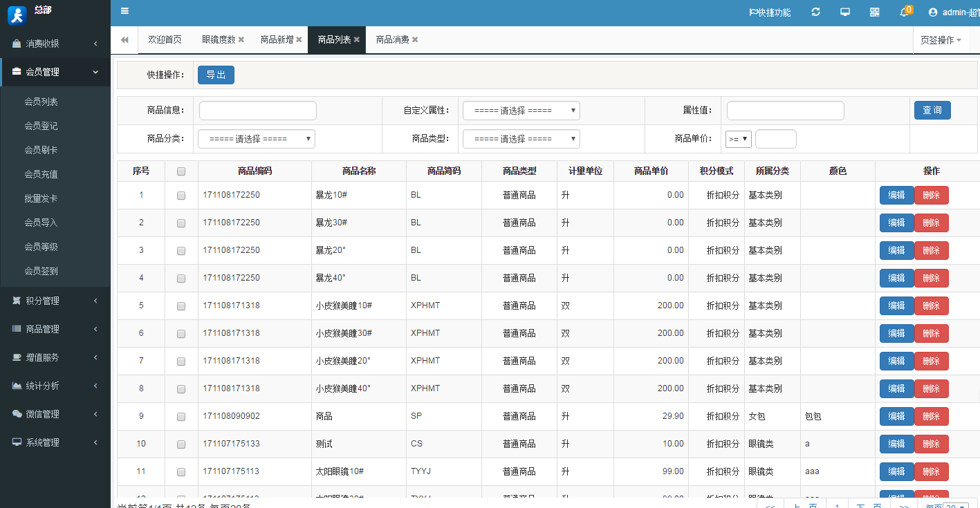Screen dimensions: 980x508
Task: Open 会员充值 in the sidebar
Action: (x=41, y=174)
